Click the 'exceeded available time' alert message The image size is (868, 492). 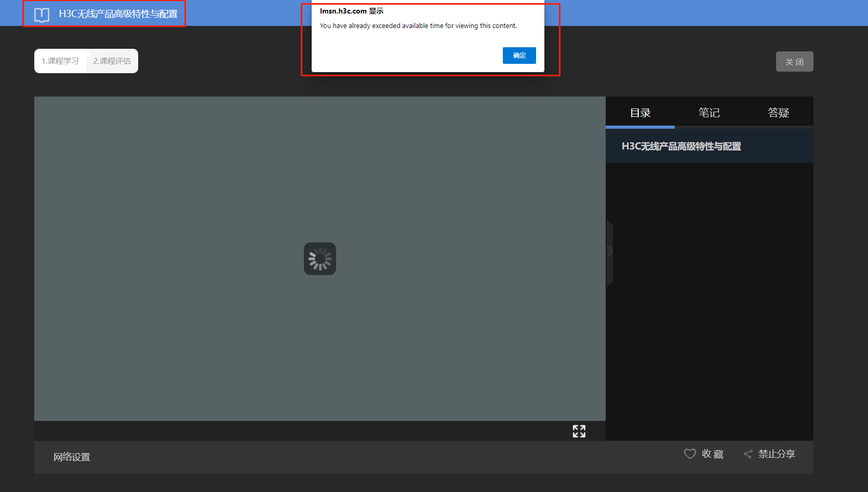418,26
